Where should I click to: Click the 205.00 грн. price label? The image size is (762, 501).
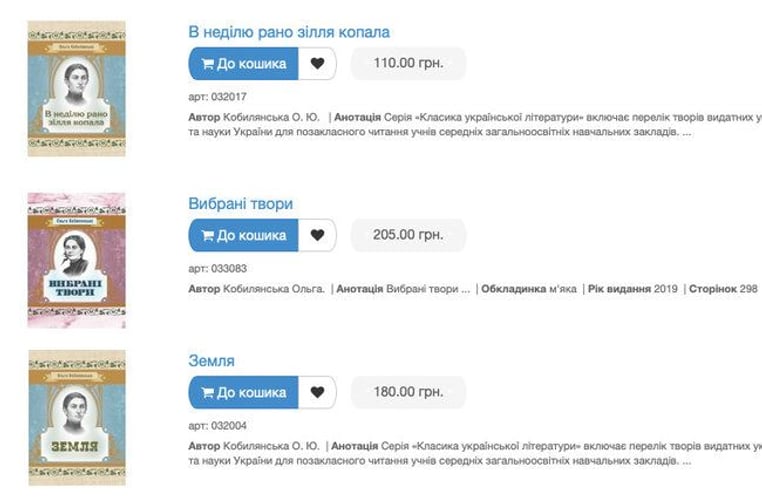pos(408,235)
